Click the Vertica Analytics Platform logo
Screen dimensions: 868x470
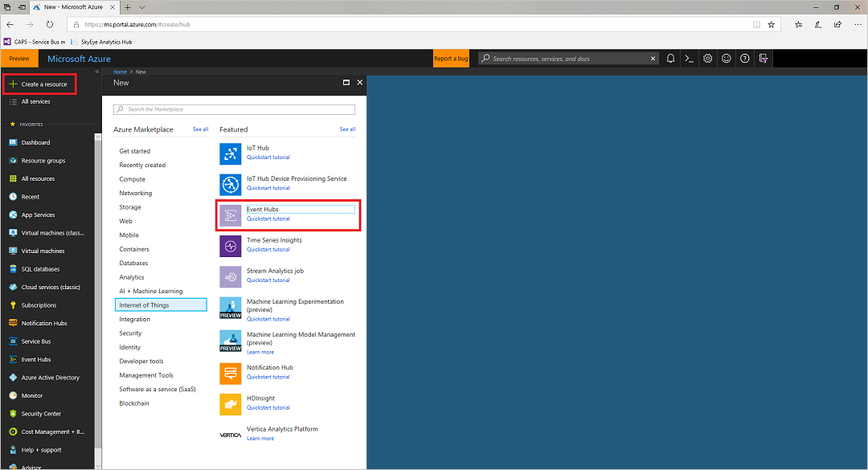click(x=231, y=435)
